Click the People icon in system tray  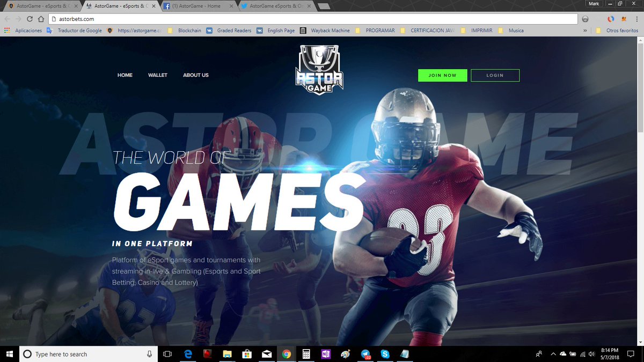(539, 354)
